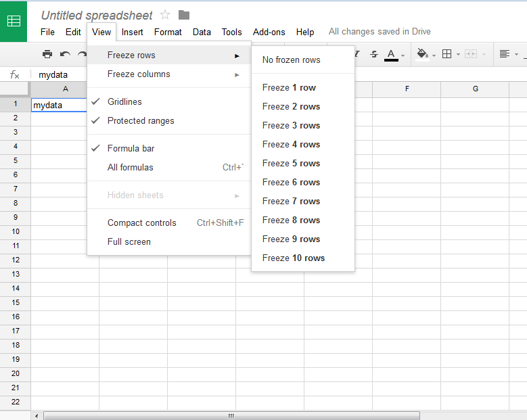527x420 pixels.
Task: Open the borders tool
Action: (x=446, y=54)
